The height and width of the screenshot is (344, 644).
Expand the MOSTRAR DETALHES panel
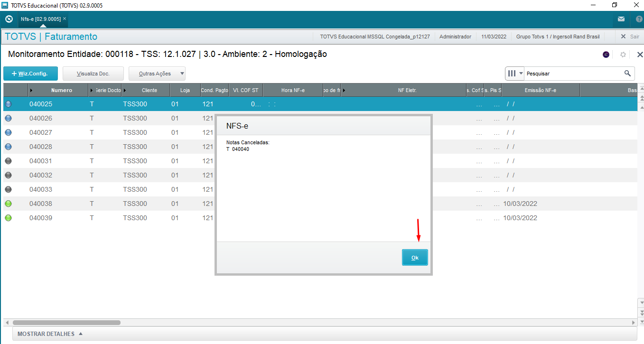pyautogui.click(x=50, y=334)
